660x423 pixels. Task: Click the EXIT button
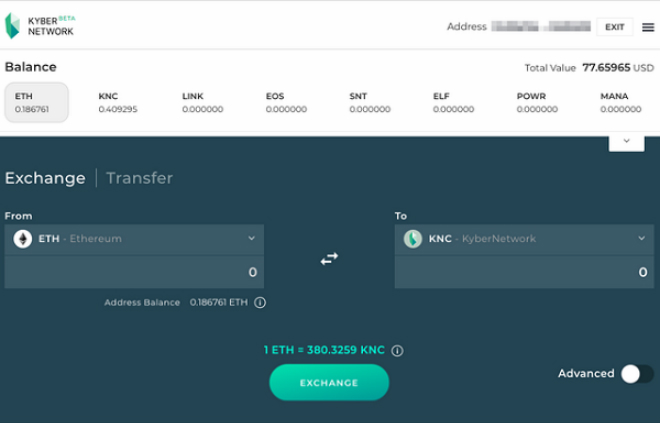click(x=615, y=27)
